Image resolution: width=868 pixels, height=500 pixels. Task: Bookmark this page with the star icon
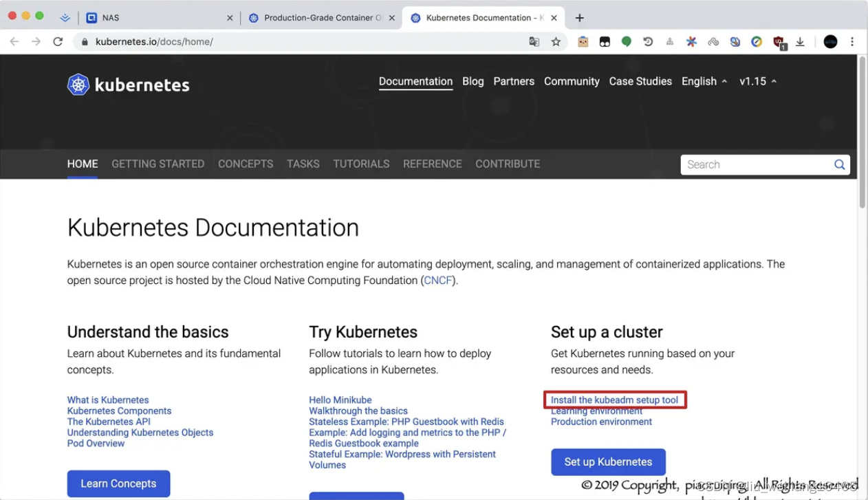pos(556,42)
